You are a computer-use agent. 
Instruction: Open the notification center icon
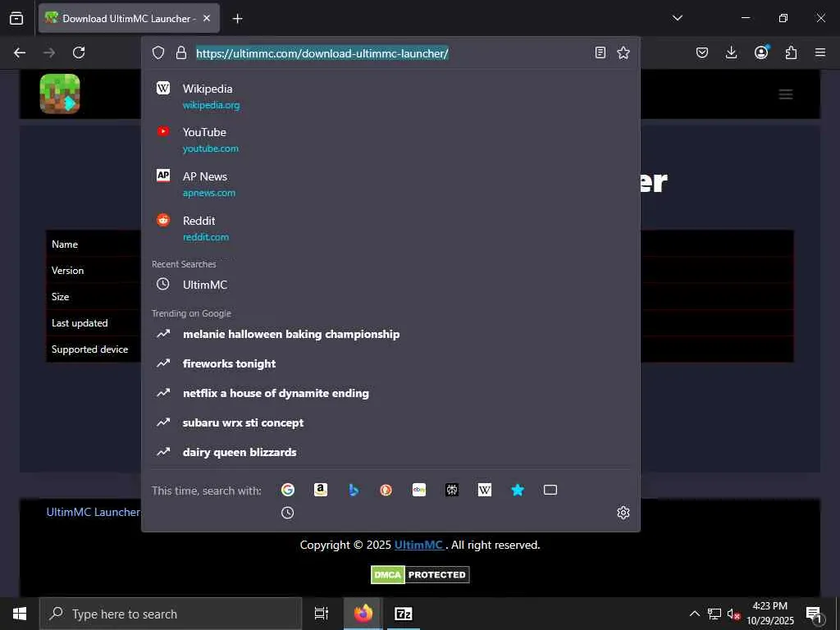(813, 614)
